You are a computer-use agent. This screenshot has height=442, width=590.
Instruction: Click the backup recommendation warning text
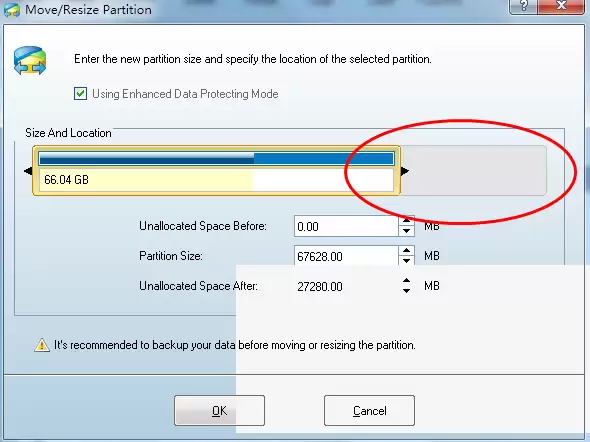pyautogui.click(x=235, y=345)
